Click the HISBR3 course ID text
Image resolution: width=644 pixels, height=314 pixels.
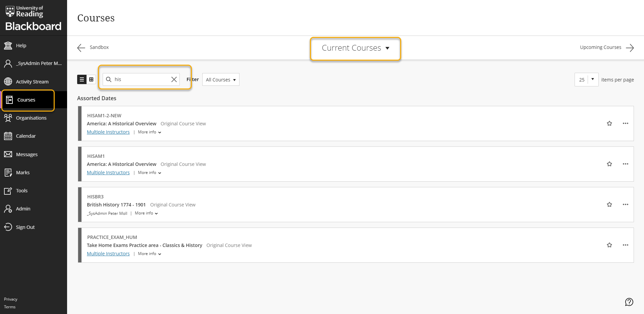(x=95, y=197)
